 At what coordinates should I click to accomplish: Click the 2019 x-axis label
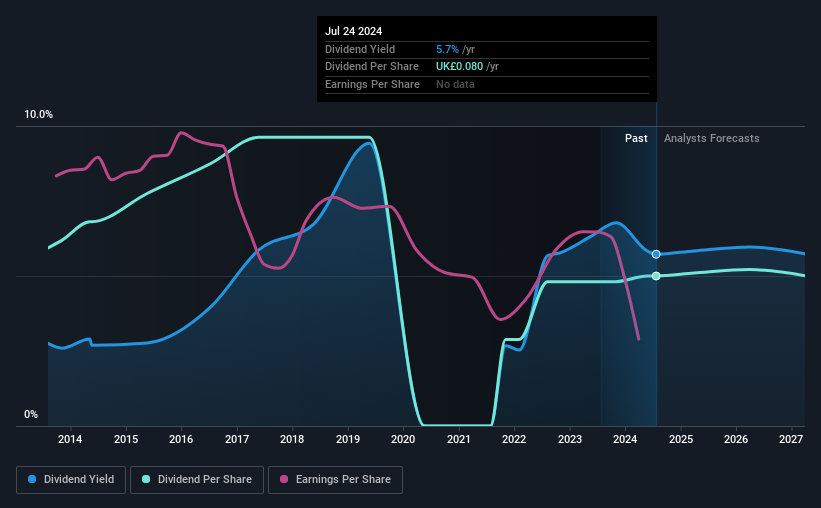[348, 439]
